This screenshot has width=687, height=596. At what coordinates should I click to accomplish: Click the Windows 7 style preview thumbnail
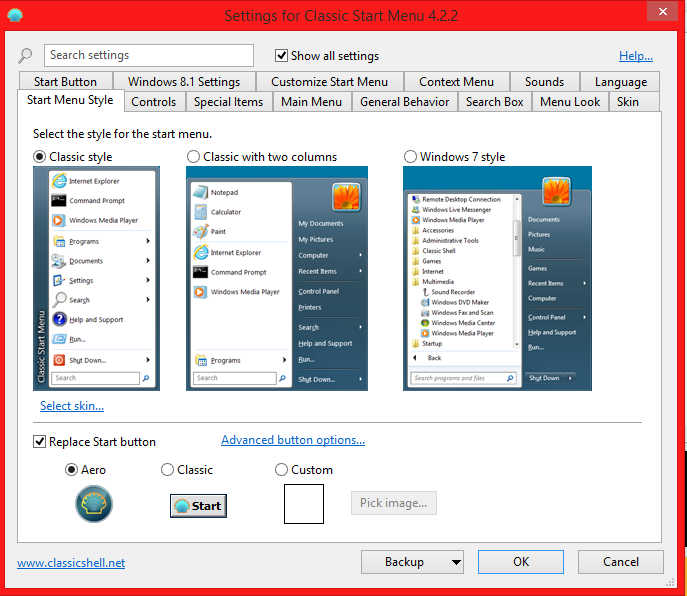(x=497, y=278)
